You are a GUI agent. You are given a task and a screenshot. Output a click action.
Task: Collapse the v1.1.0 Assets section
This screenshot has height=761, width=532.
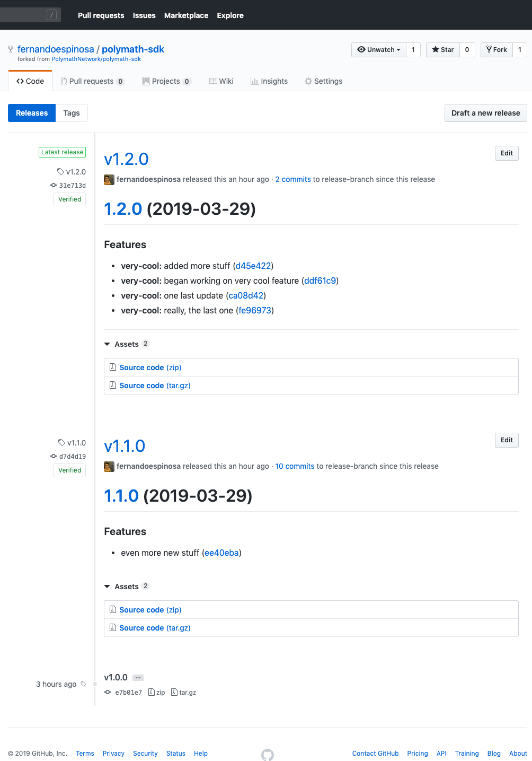point(127,587)
